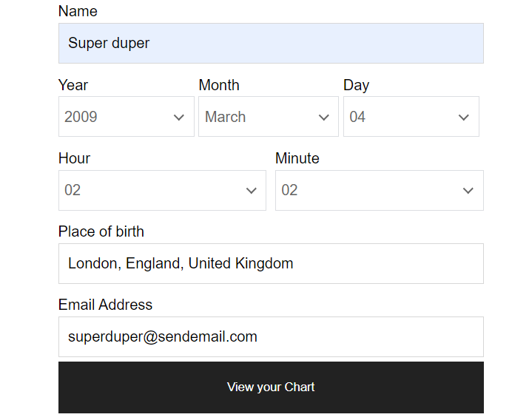
Task: Click the Email Address label
Action: (x=105, y=305)
